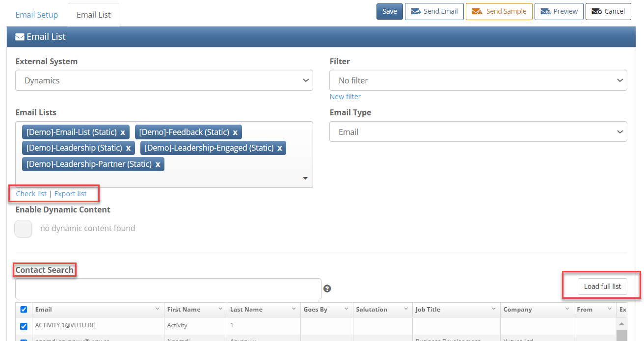Click the Check list link
The width and height of the screenshot is (644, 341).
(x=31, y=193)
